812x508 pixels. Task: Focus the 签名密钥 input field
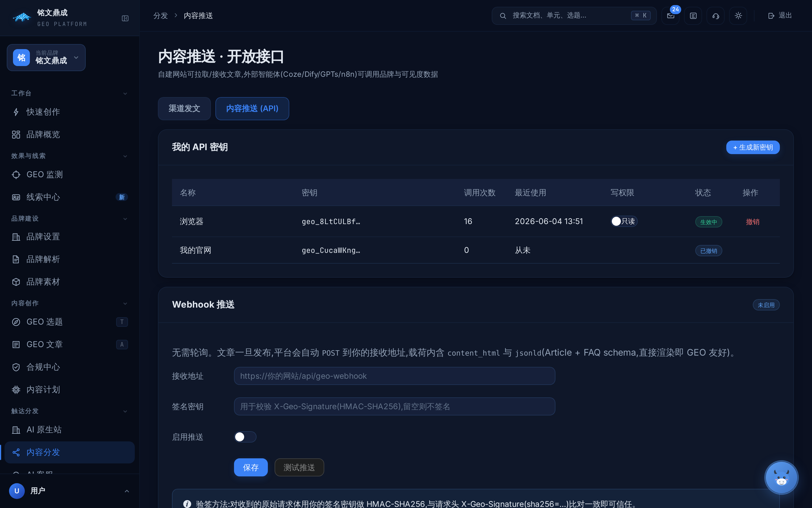(394, 406)
